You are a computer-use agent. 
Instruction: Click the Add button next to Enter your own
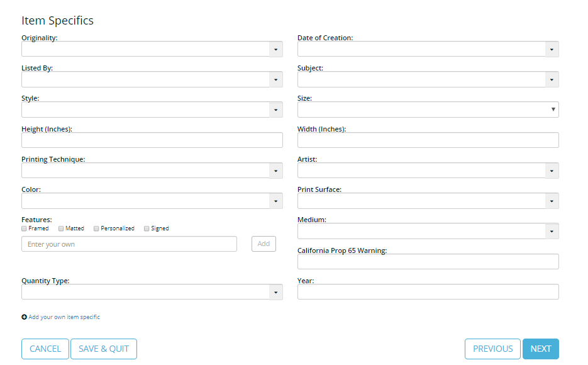pyautogui.click(x=263, y=244)
